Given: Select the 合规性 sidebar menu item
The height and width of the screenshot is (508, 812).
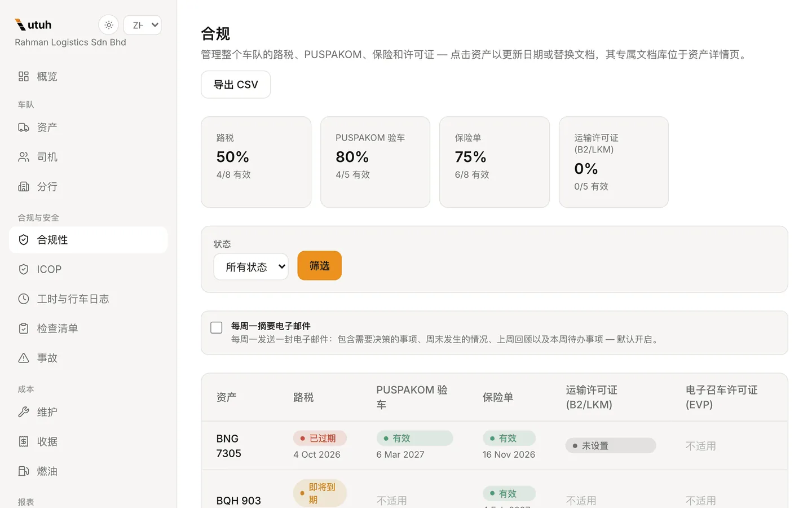Looking at the screenshot, I should (89, 240).
